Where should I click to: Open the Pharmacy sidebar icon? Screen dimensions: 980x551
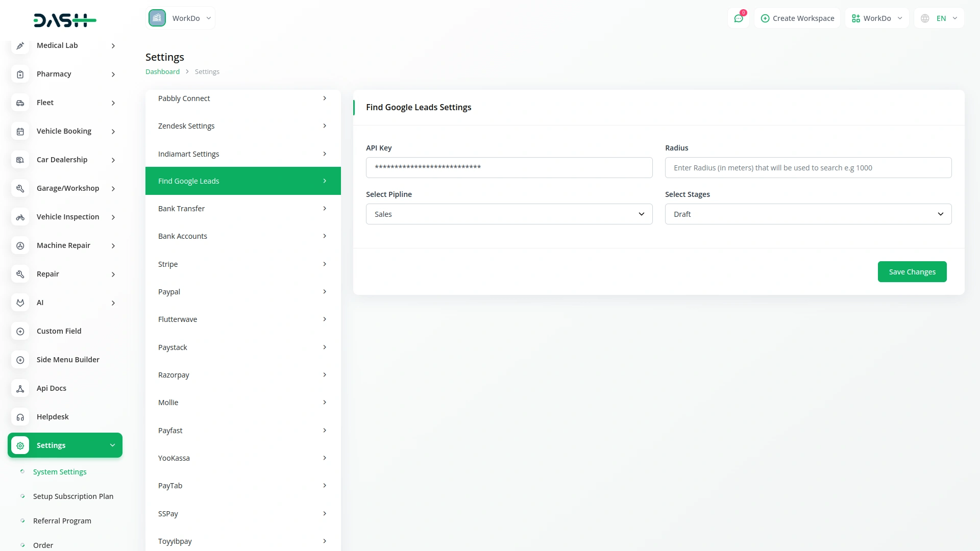point(20,74)
